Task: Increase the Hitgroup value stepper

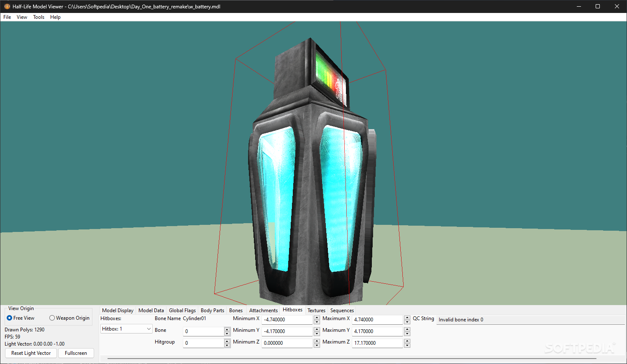Action: [227, 341]
